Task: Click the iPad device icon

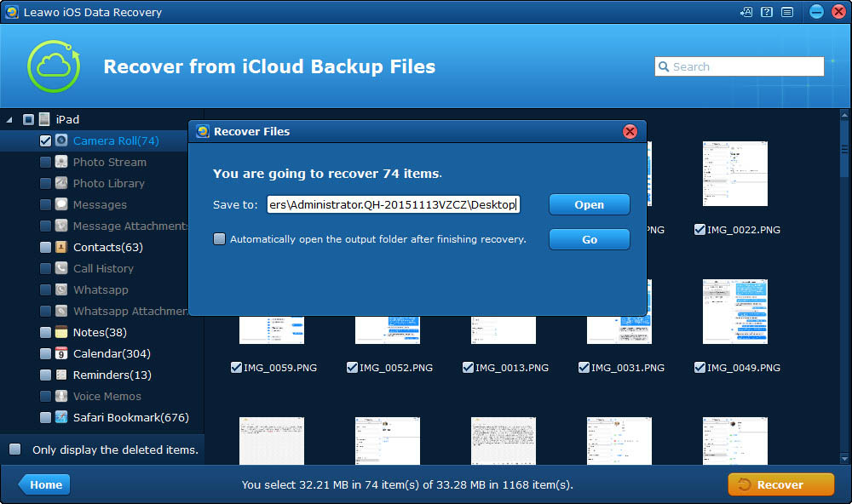Action: pyautogui.click(x=44, y=119)
